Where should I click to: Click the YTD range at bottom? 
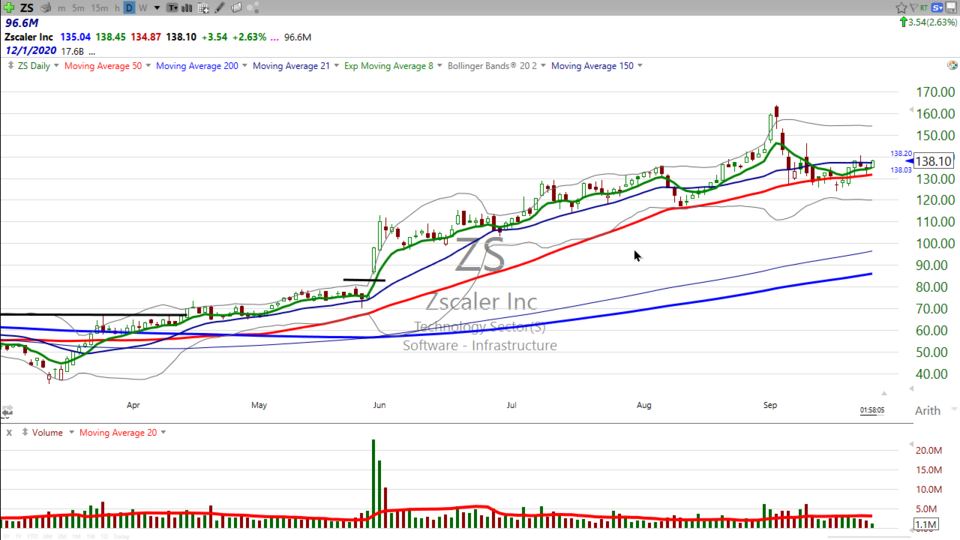[x=31, y=536]
